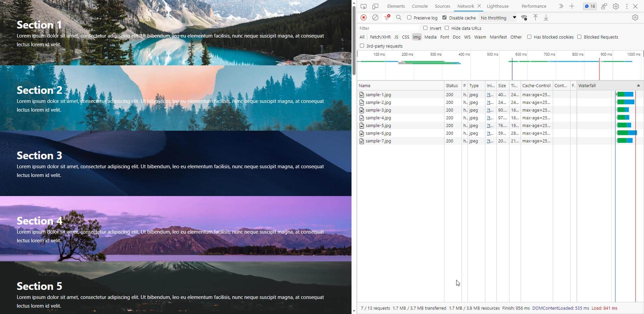
Task: Open the Lighthouse panel
Action: coord(498,6)
